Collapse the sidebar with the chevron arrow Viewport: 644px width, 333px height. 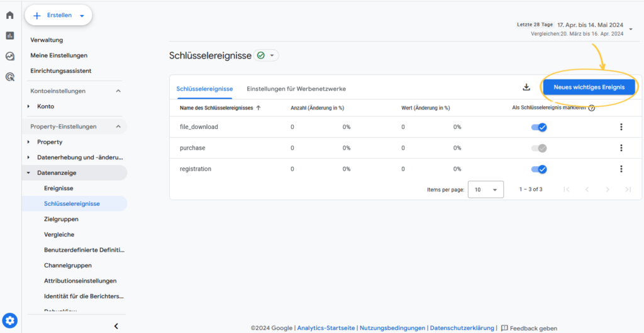116,325
